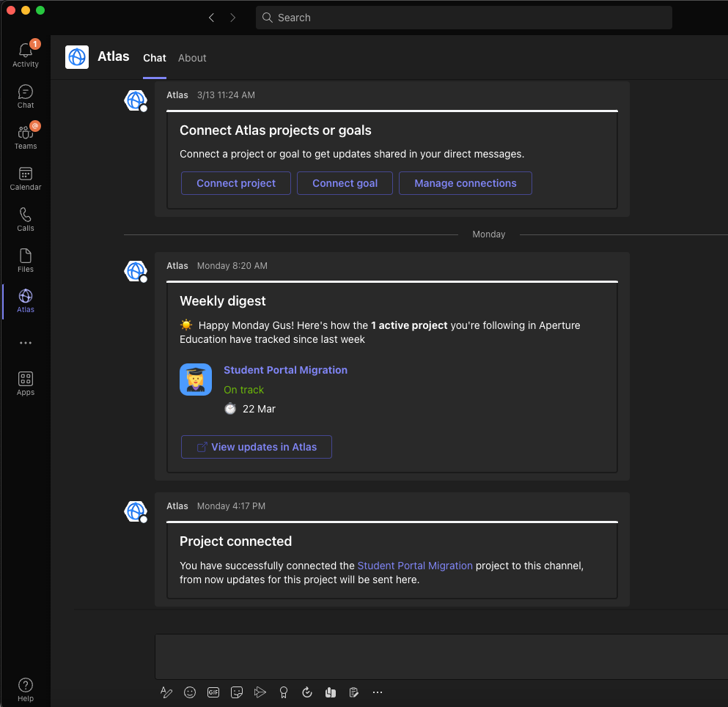Click Atlas avatar on Monday 4:17 PM message
This screenshot has height=707, width=728.
click(136, 511)
